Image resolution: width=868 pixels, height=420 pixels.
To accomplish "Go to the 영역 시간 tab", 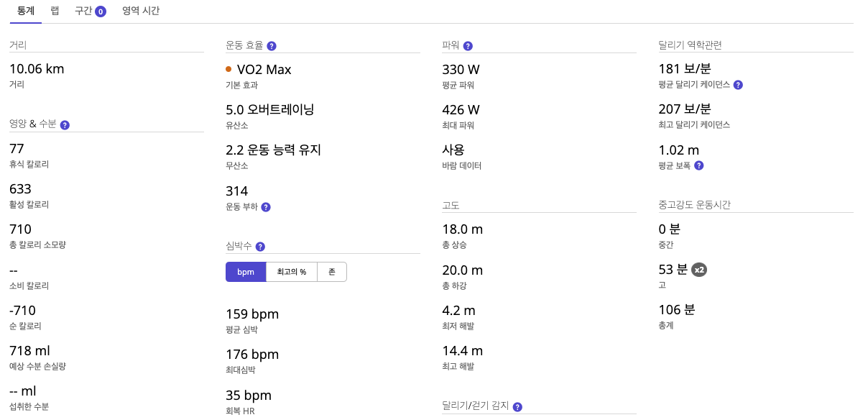I will coord(141,11).
